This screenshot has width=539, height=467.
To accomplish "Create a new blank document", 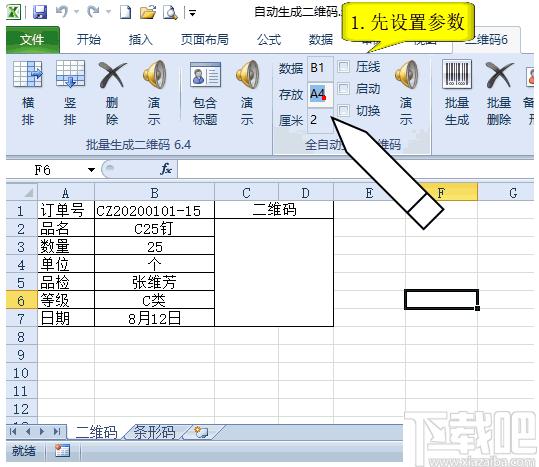I will (x=125, y=12).
